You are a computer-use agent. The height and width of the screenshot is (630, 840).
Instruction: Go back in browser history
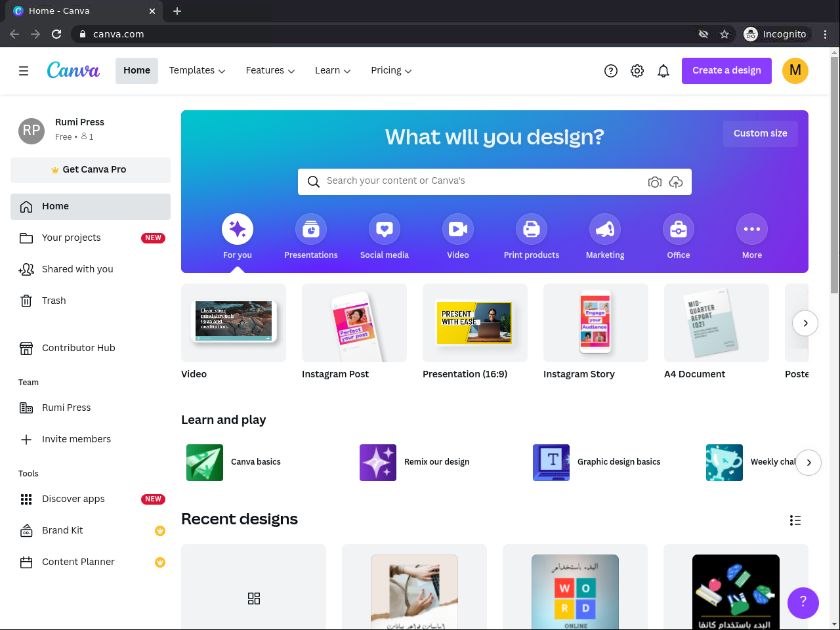[x=14, y=34]
